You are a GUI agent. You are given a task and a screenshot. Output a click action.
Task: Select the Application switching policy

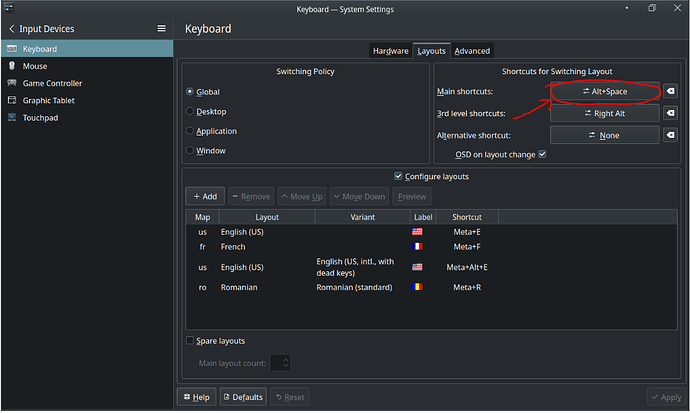[x=191, y=131]
